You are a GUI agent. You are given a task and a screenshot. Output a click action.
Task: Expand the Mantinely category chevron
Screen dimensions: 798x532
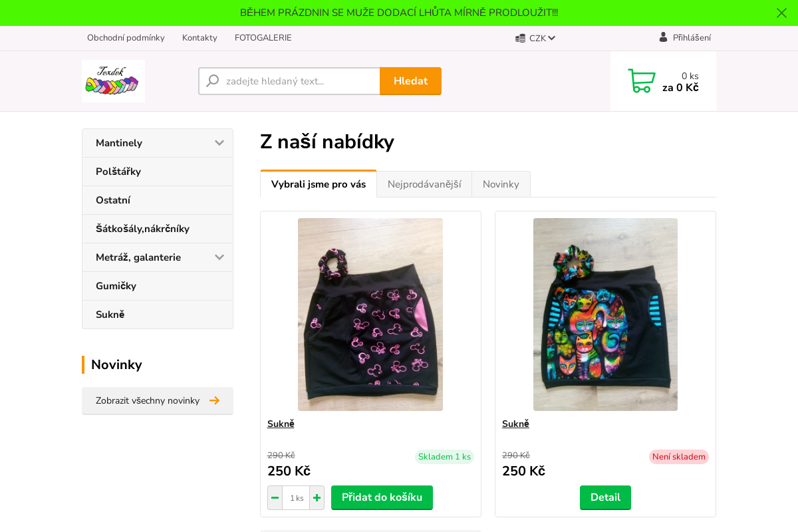click(x=219, y=143)
